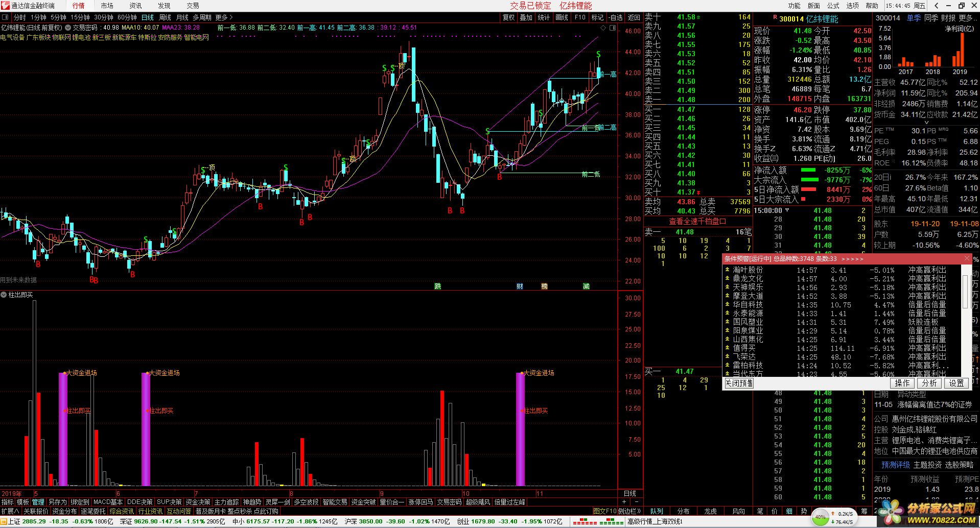Expand 更多 periods chevron
The image size is (980, 528).
[224, 17]
